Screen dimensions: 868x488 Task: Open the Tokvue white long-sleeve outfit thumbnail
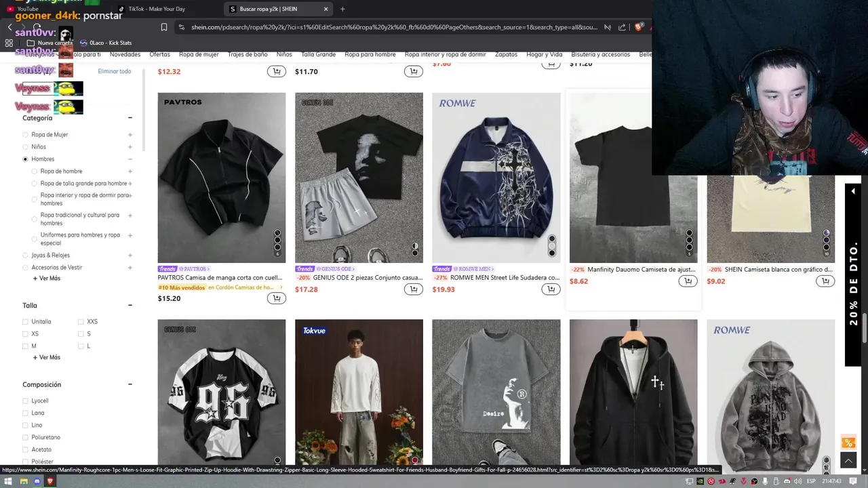pyautogui.click(x=359, y=392)
